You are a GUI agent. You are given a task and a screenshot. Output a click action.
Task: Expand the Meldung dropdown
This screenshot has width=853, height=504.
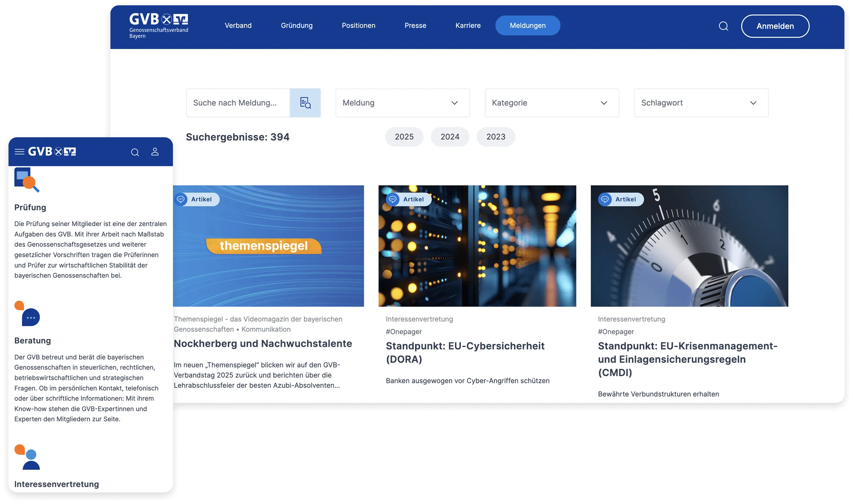click(402, 103)
